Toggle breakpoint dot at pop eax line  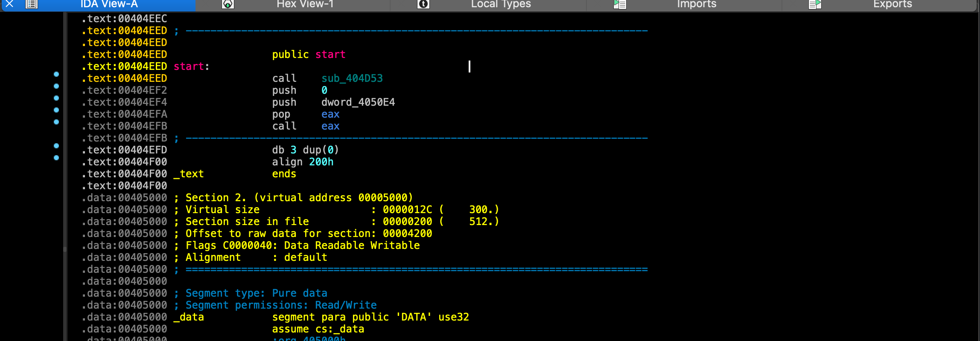tap(56, 110)
